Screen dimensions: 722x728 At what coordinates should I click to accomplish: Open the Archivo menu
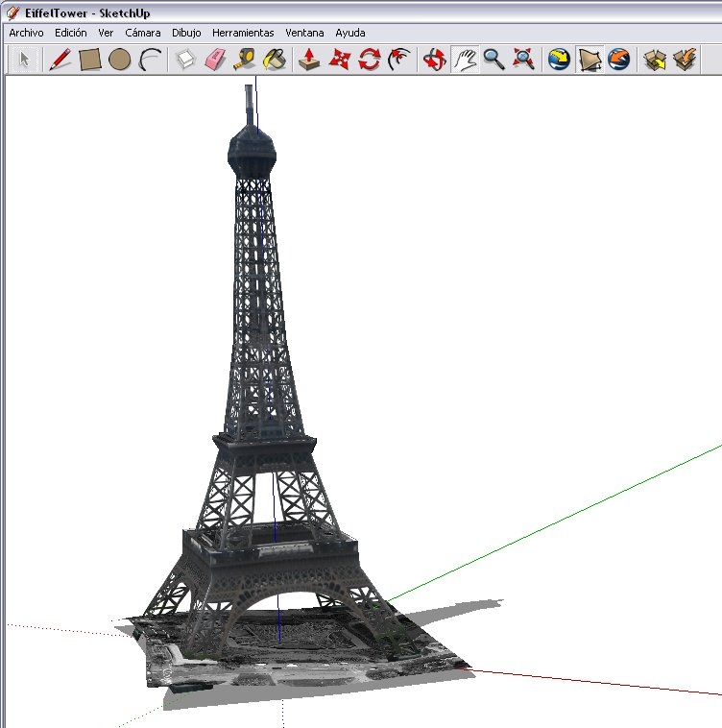(27, 33)
